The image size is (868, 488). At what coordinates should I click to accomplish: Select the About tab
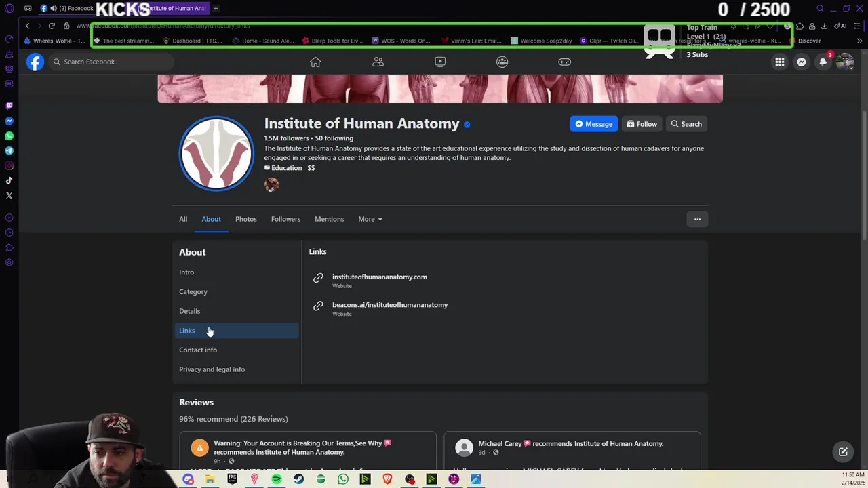211,219
